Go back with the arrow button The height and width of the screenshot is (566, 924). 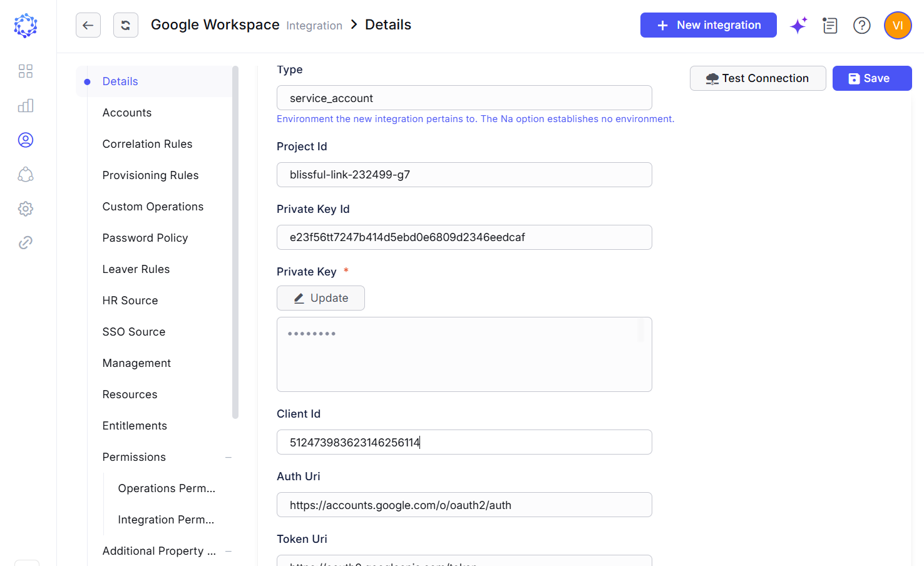coord(88,25)
